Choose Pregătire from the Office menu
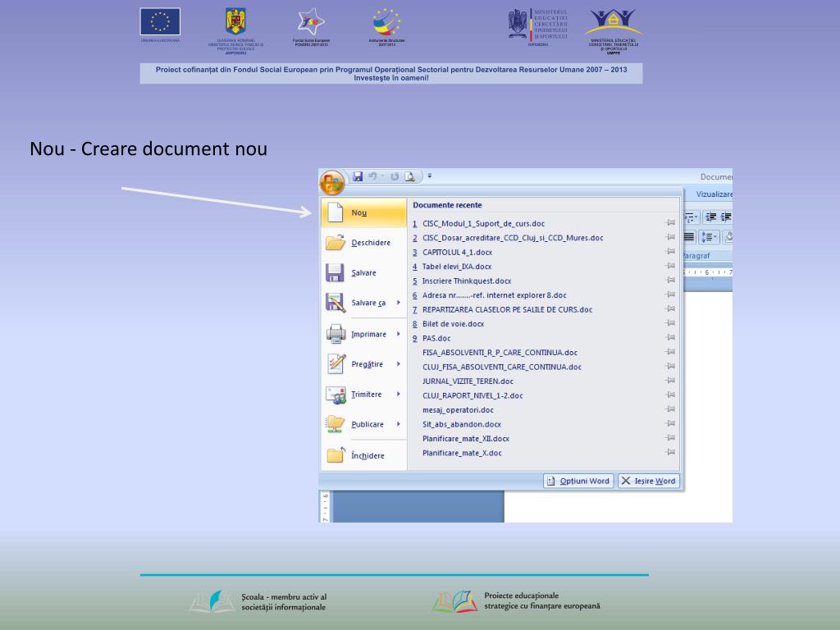 pos(364,364)
